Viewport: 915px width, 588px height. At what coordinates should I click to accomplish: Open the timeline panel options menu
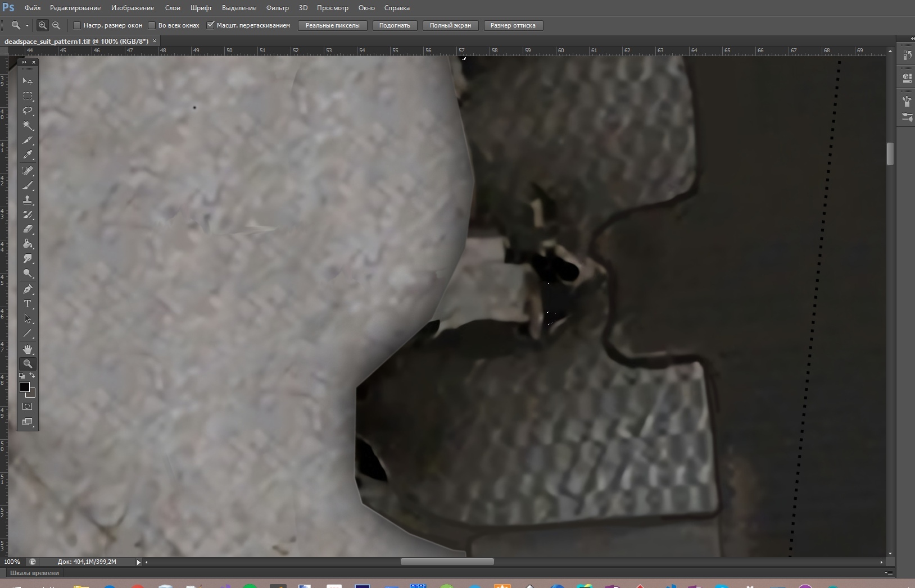tap(888, 573)
